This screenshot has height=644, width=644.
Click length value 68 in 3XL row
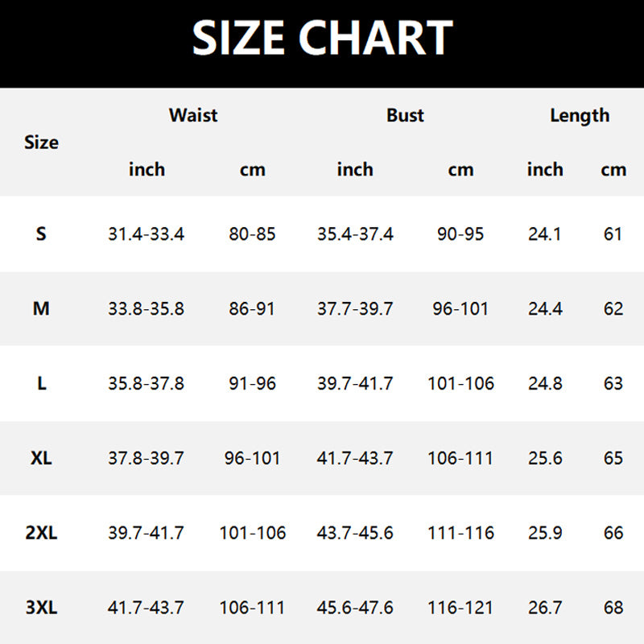613,608
